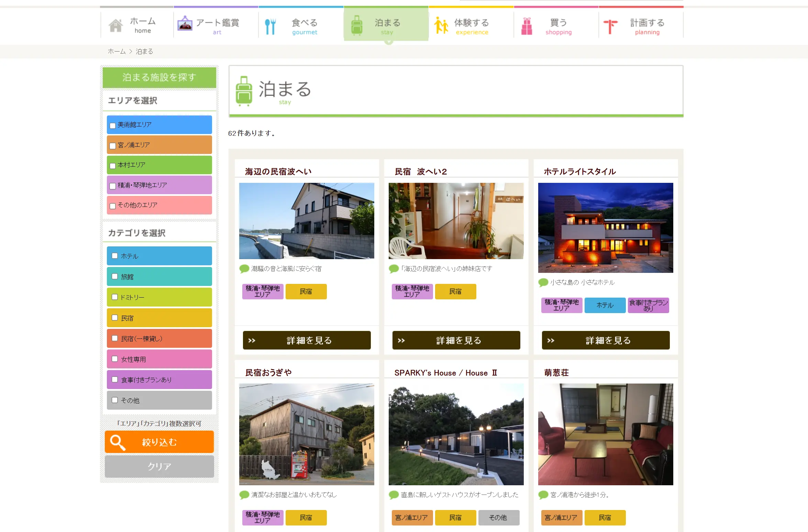Check the 美術館エリア checkbox
The image size is (808, 532).
click(x=112, y=125)
